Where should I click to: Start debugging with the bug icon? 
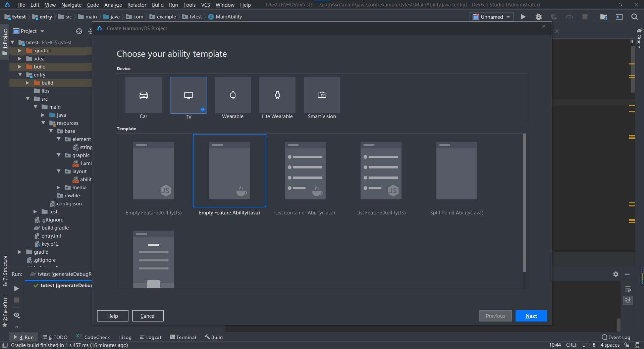point(539,17)
